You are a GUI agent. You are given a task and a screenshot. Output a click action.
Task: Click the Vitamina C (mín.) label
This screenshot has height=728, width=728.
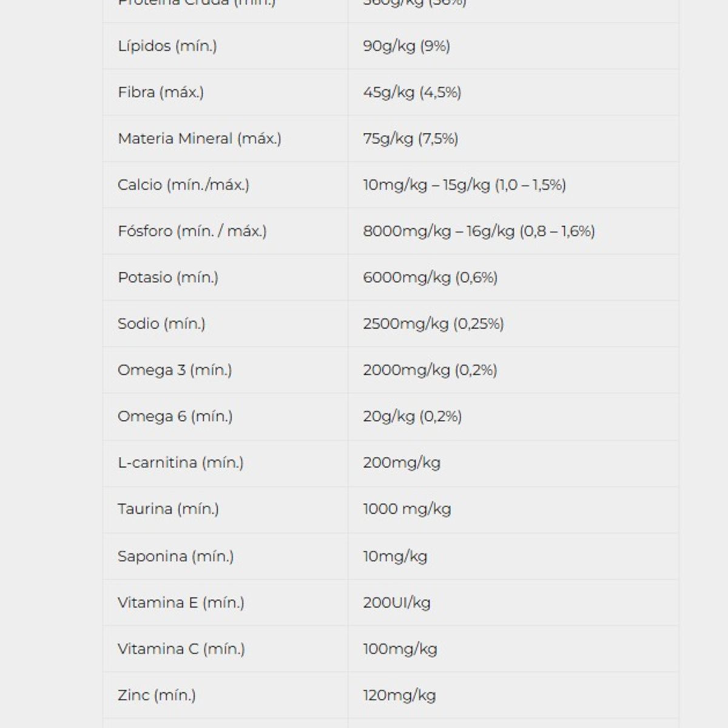tap(181, 649)
